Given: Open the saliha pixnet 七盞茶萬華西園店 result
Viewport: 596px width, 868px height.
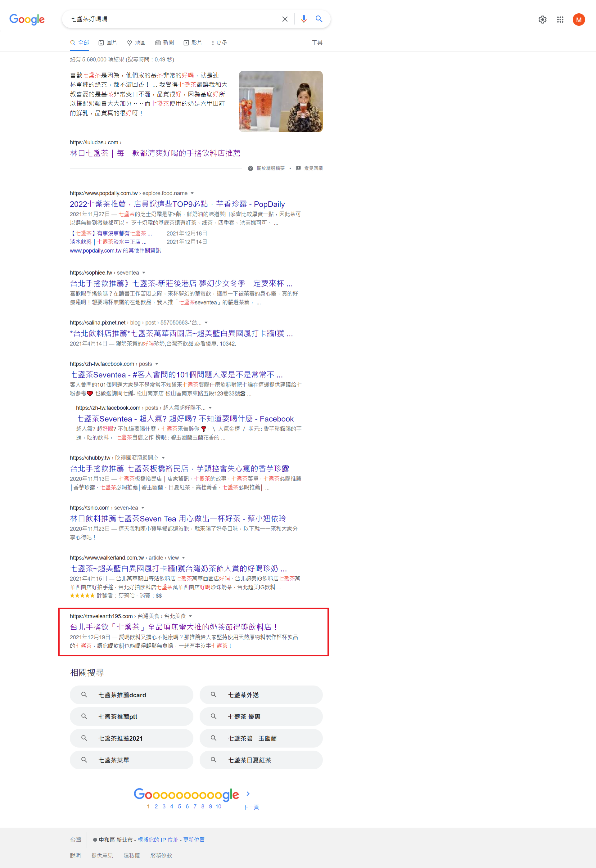Looking at the screenshot, I should point(181,334).
